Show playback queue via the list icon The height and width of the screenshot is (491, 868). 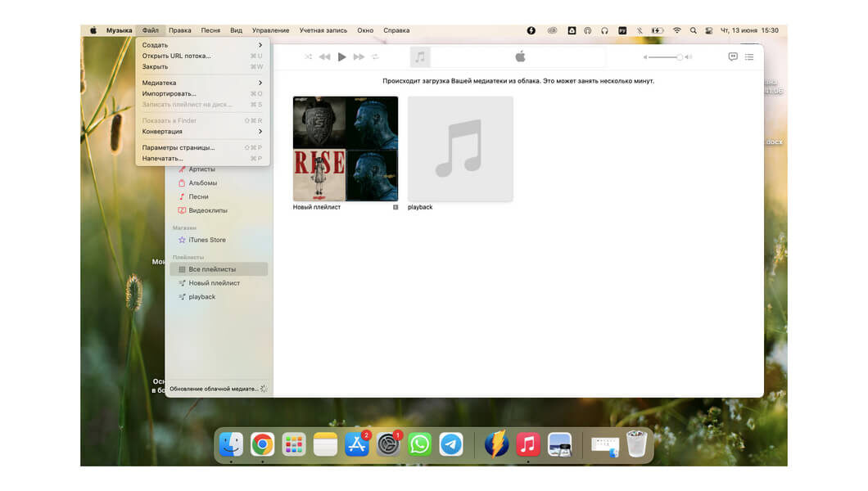coord(749,56)
